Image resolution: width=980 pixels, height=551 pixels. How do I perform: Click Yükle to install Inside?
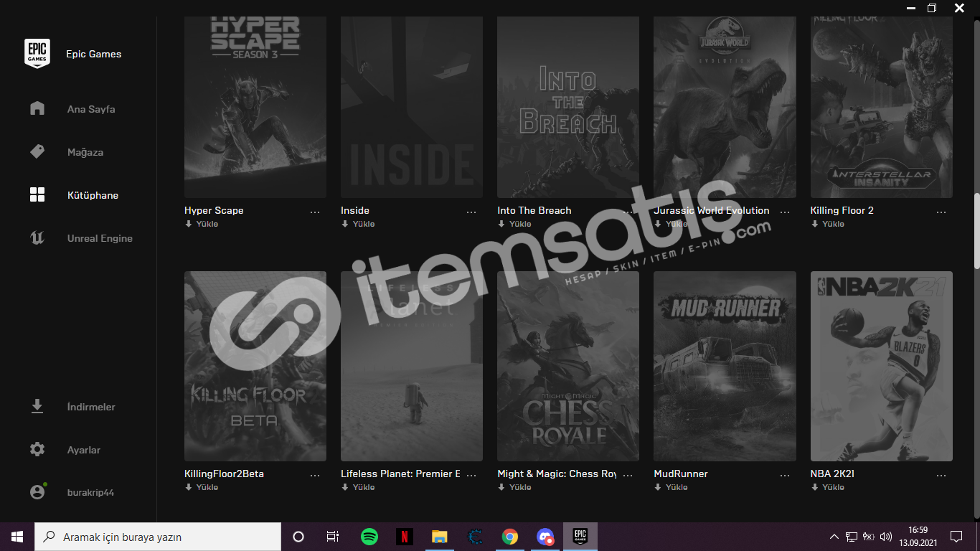tap(358, 224)
